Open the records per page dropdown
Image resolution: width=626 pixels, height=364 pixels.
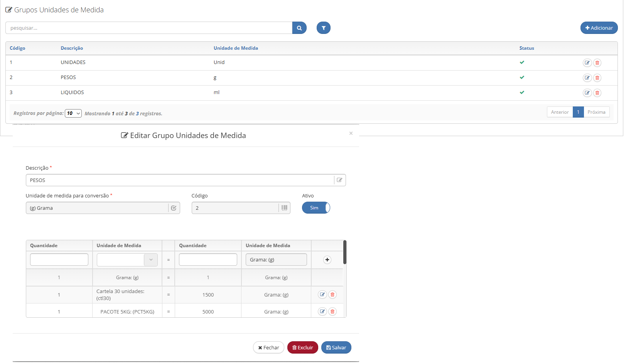[73, 113]
